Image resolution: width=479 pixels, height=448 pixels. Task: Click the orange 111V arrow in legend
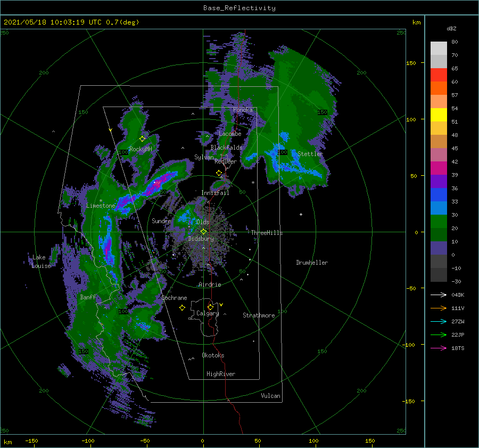pos(439,308)
